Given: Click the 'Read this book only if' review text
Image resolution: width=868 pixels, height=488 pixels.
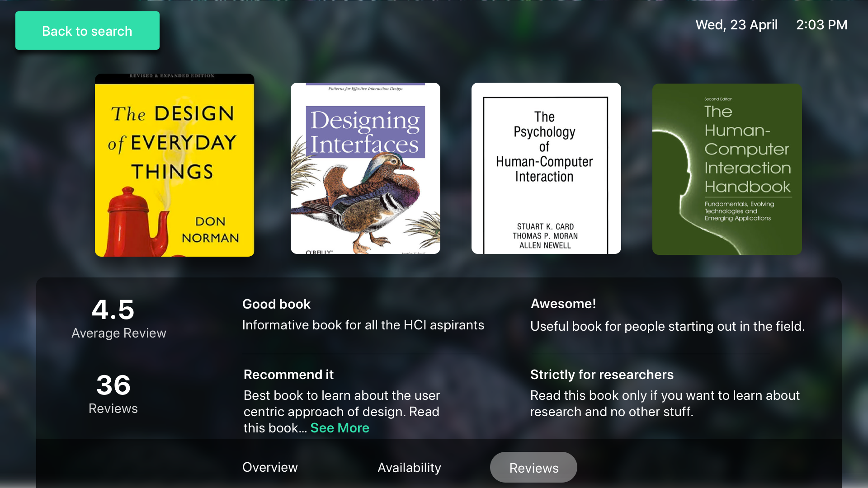Looking at the screenshot, I should (665, 404).
